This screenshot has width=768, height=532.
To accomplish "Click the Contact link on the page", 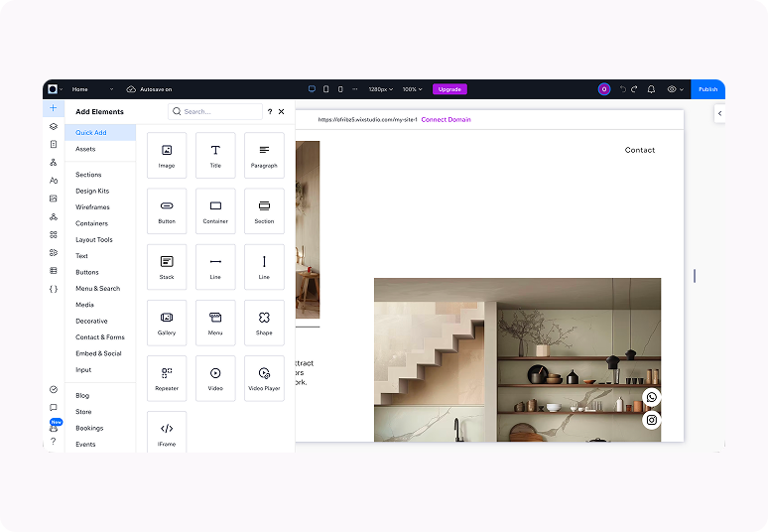I will (x=640, y=150).
